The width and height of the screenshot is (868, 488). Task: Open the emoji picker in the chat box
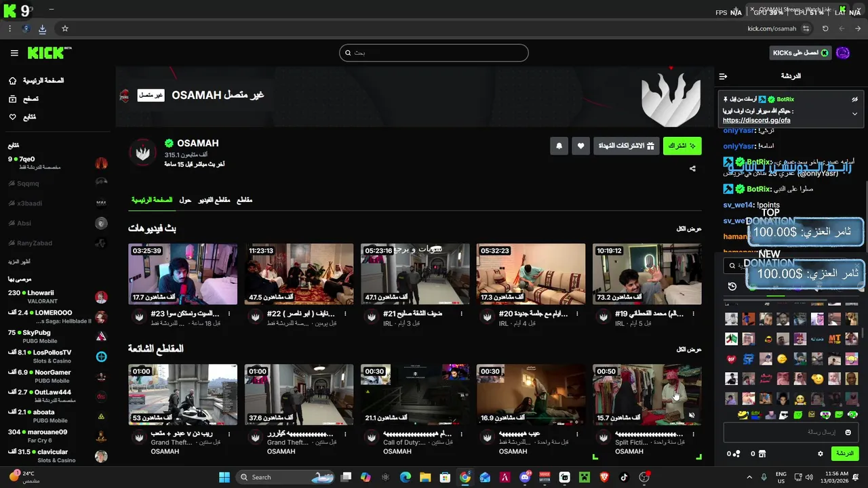[x=848, y=432]
